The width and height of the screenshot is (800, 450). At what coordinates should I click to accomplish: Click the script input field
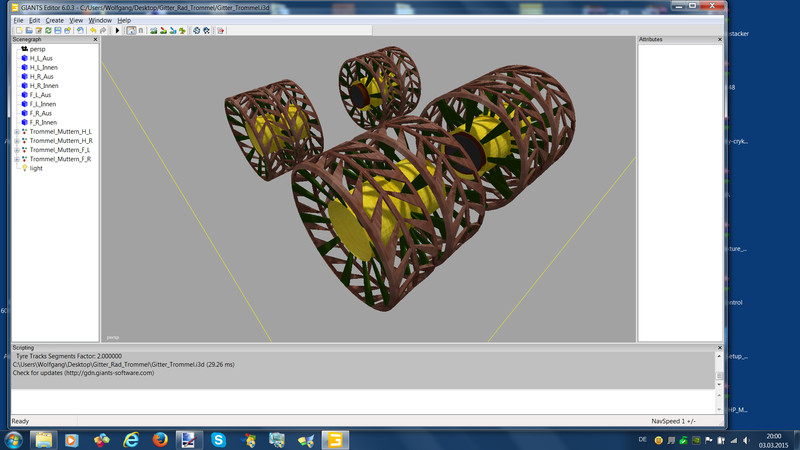pyautogui.click(x=360, y=401)
